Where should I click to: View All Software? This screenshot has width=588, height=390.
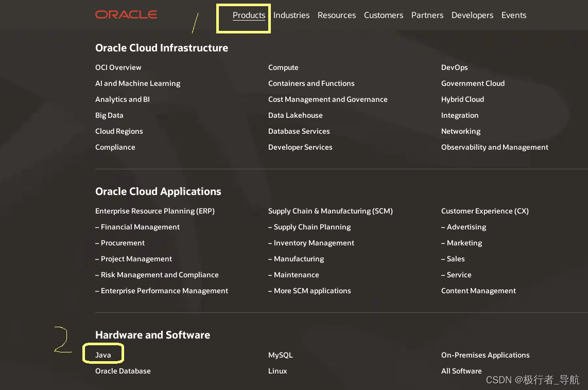tap(461, 371)
